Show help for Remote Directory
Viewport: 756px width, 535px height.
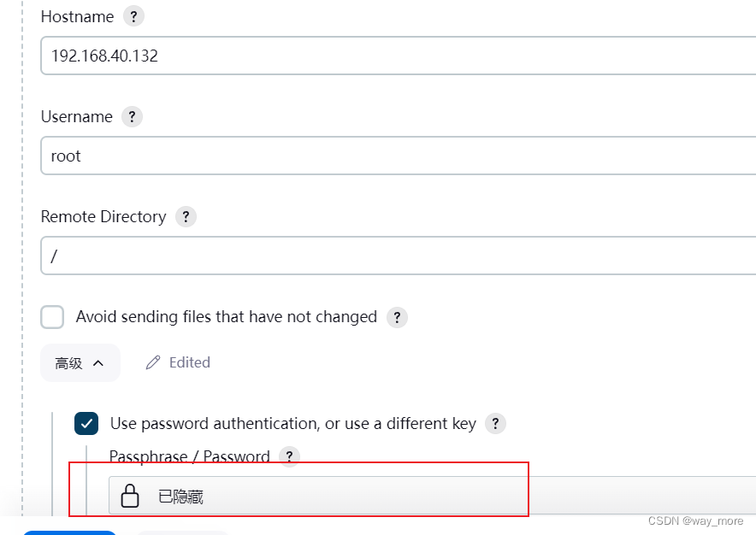pos(186,217)
